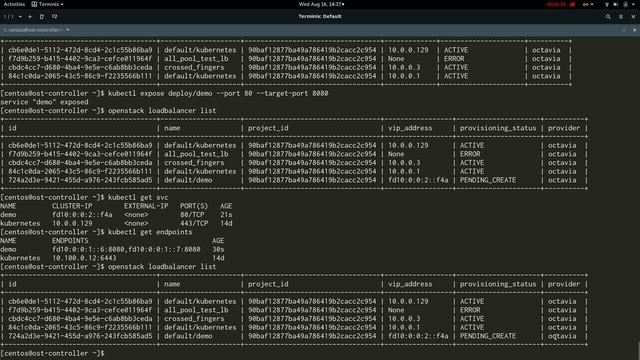Click the red screen recording timer
The height and width of the screenshot is (360, 640).
(x=556, y=4)
